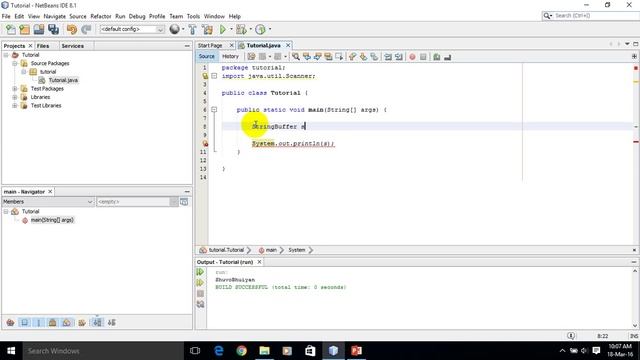The width and height of the screenshot is (640, 360).
Task: Click the red Start Macro Recording icon
Action: pyautogui.click(x=412, y=57)
